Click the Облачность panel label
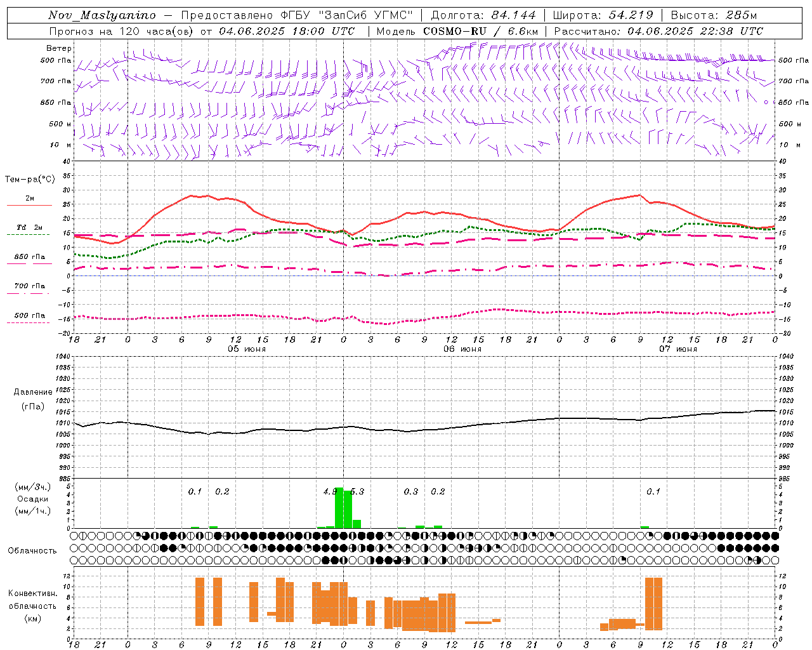812x650 pixels. point(32,550)
